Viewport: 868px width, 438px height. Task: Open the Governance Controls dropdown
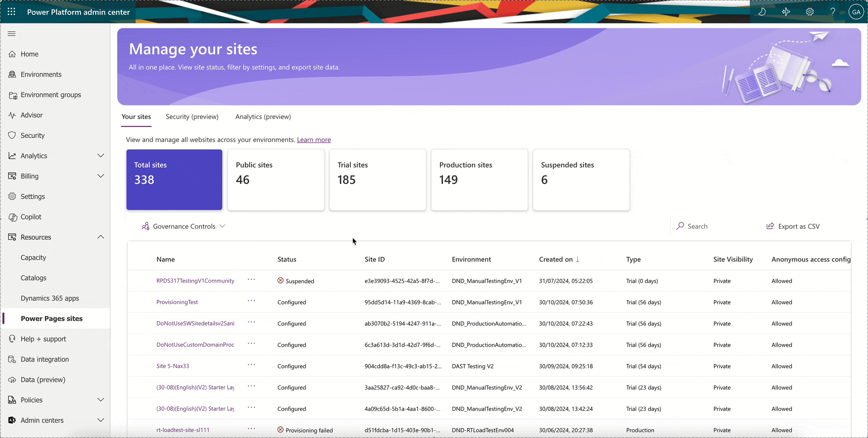pos(183,226)
